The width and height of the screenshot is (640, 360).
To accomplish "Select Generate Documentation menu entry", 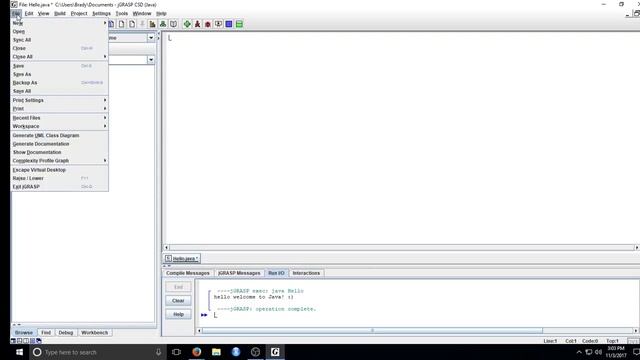I will [60, 144].
